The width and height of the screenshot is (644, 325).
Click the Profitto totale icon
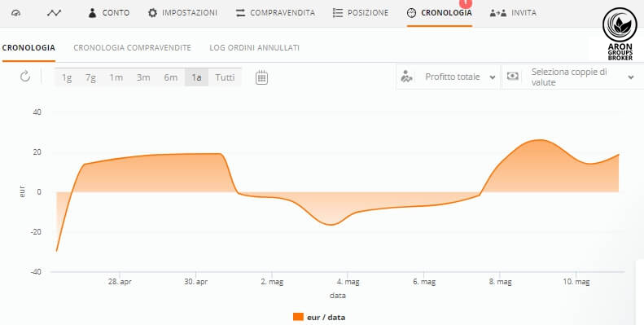click(x=406, y=77)
